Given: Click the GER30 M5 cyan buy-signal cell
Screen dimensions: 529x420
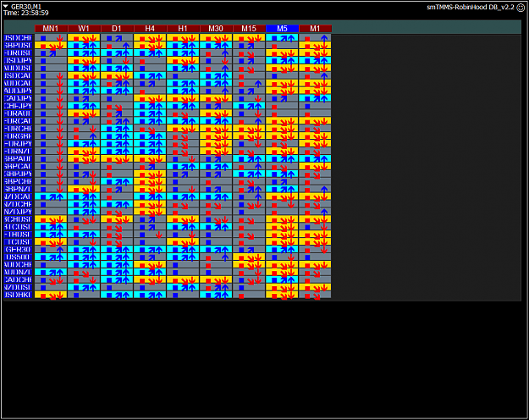Looking at the screenshot, I should [x=283, y=250].
